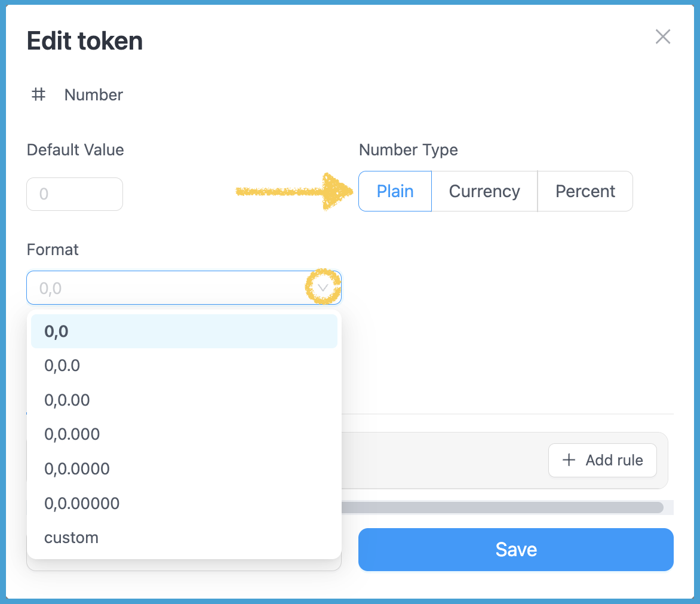This screenshot has height=604, width=700.
Task: Choose the Percent number type
Action: [585, 191]
